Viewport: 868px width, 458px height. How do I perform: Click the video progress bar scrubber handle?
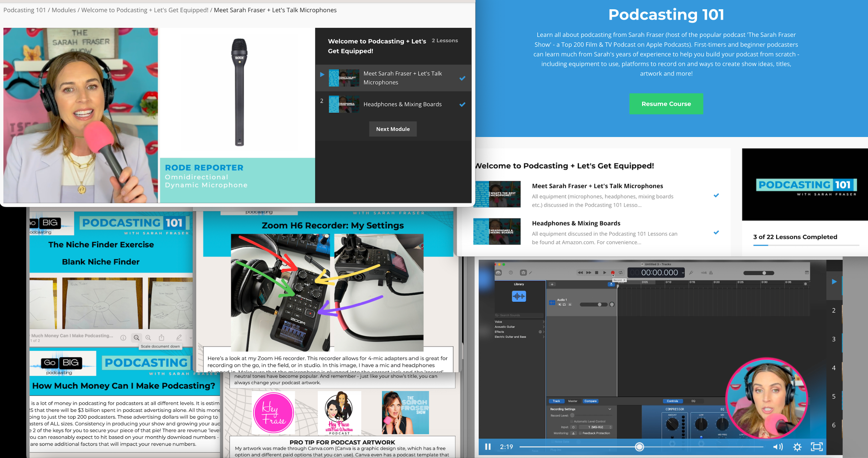639,447
